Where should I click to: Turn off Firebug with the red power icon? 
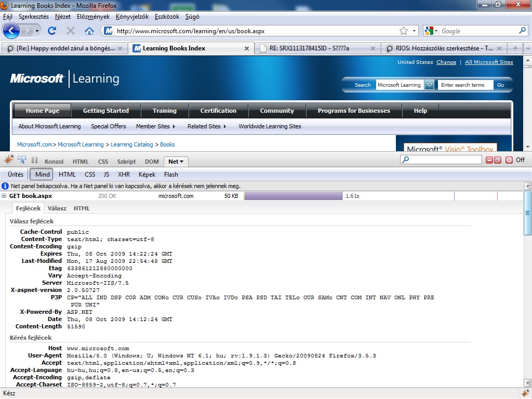(509, 160)
